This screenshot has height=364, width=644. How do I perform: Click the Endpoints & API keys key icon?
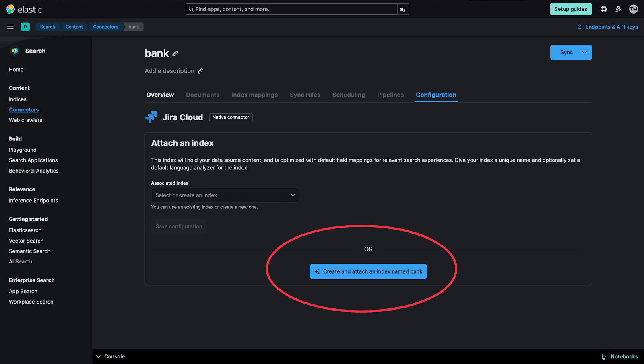coord(579,27)
